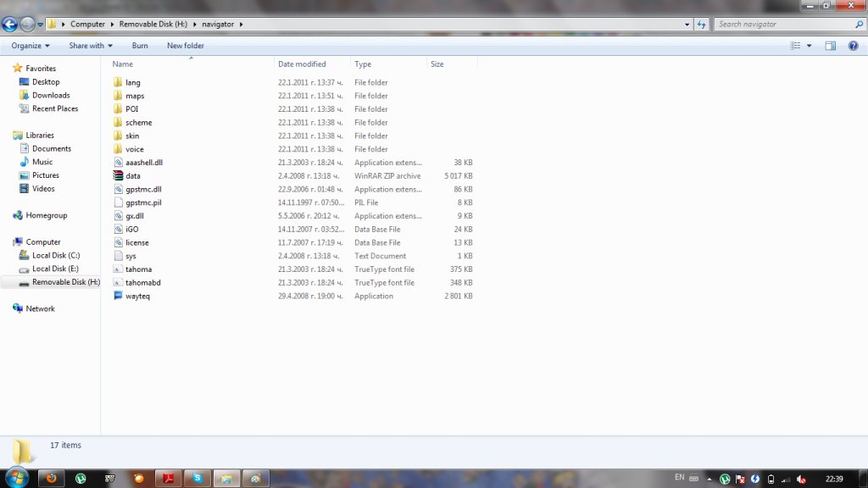Open Libraries in the navigation pane

[x=40, y=135]
